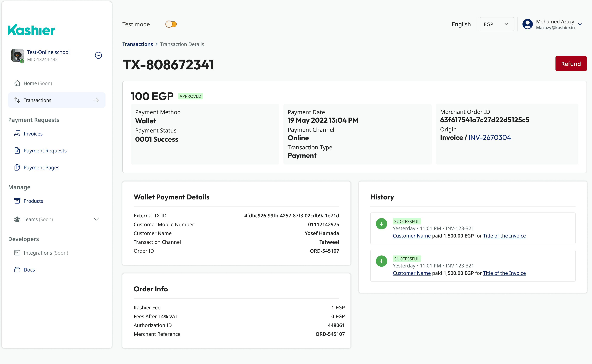The width and height of the screenshot is (592, 364).
Task: Click the Payment Pages icon
Action: (x=17, y=167)
